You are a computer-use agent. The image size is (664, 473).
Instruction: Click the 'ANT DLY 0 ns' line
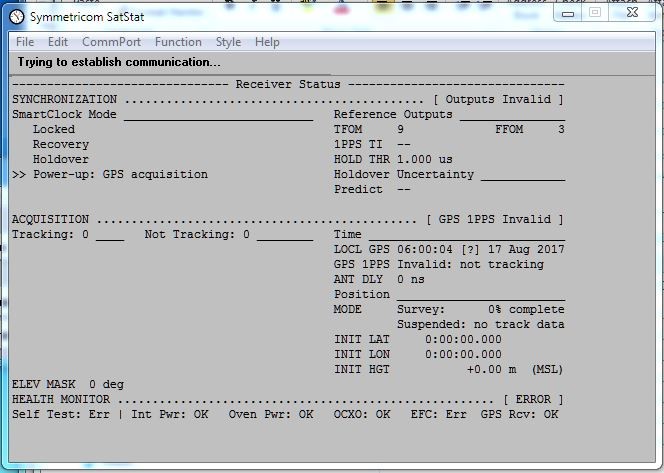click(x=379, y=279)
